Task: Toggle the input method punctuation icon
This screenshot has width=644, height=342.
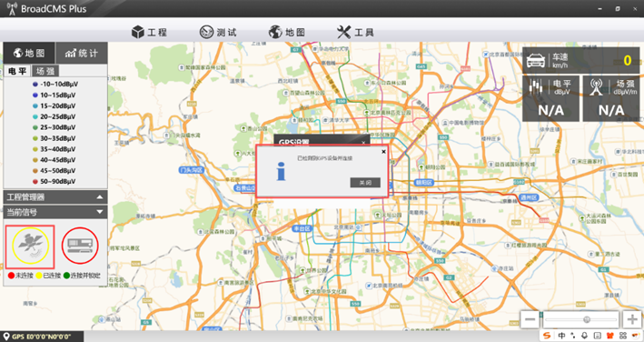Action: click(573, 336)
